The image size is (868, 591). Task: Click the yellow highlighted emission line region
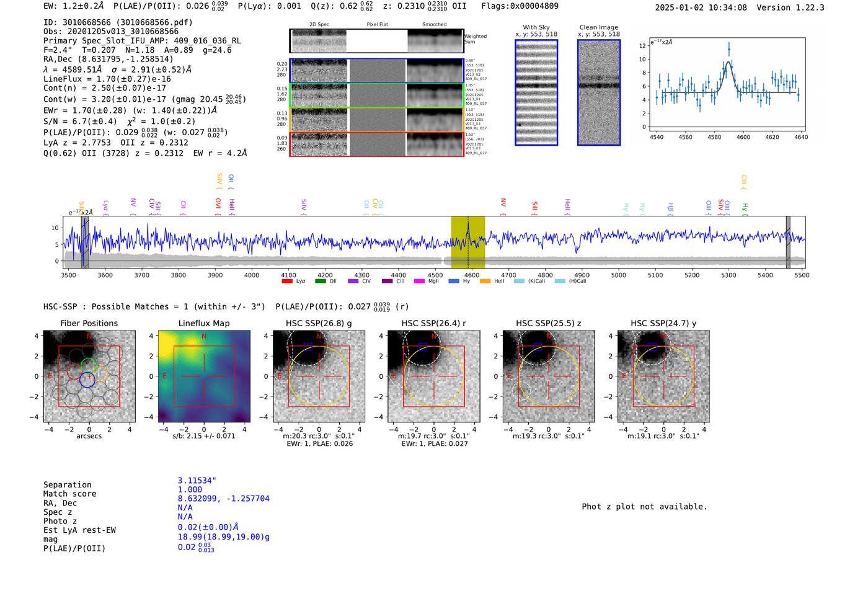click(468, 242)
